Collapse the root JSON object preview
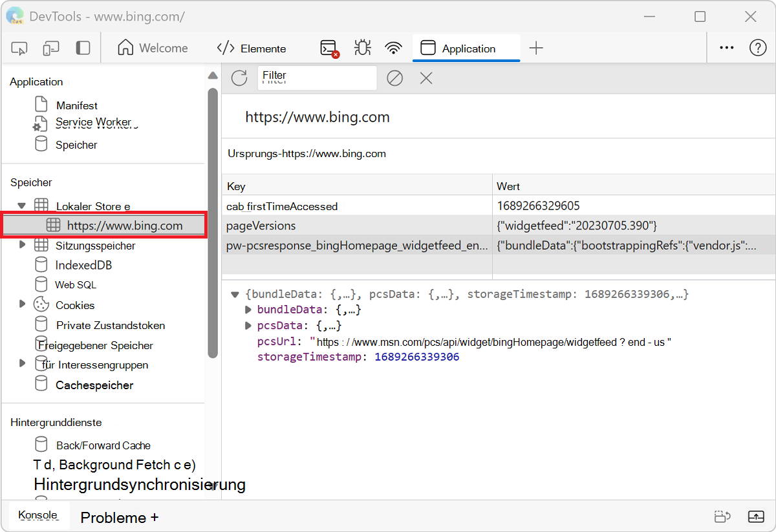The image size is (776, 532). coord(235,294)
